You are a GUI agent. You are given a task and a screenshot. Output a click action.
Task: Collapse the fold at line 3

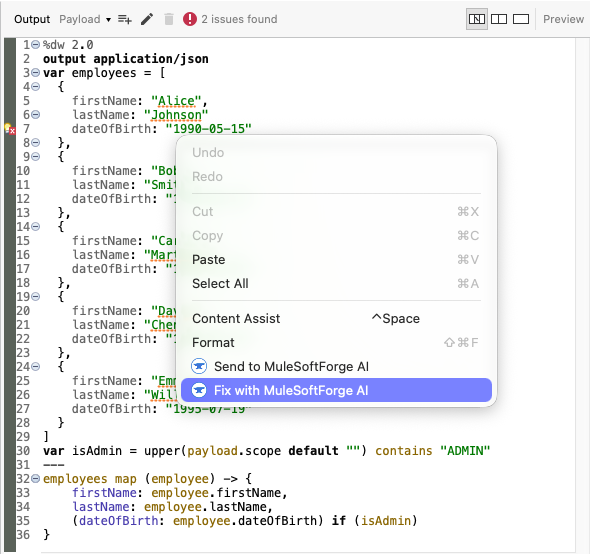click(x=36, y=73)
